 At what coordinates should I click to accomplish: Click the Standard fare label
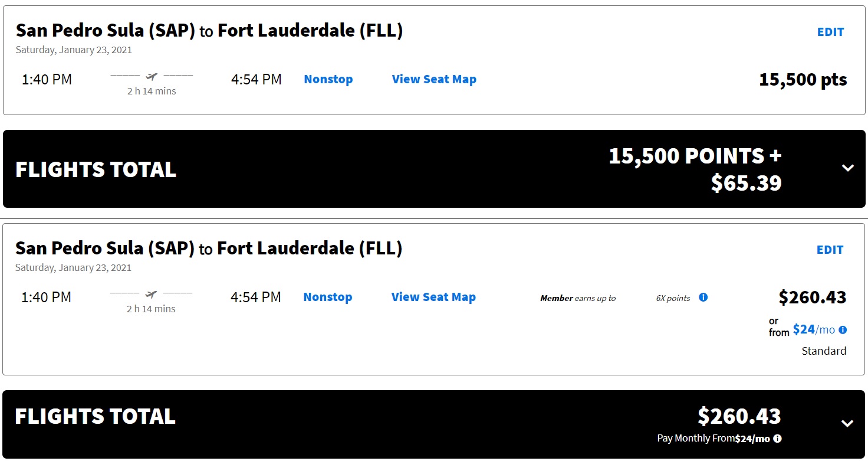(824, 351)
